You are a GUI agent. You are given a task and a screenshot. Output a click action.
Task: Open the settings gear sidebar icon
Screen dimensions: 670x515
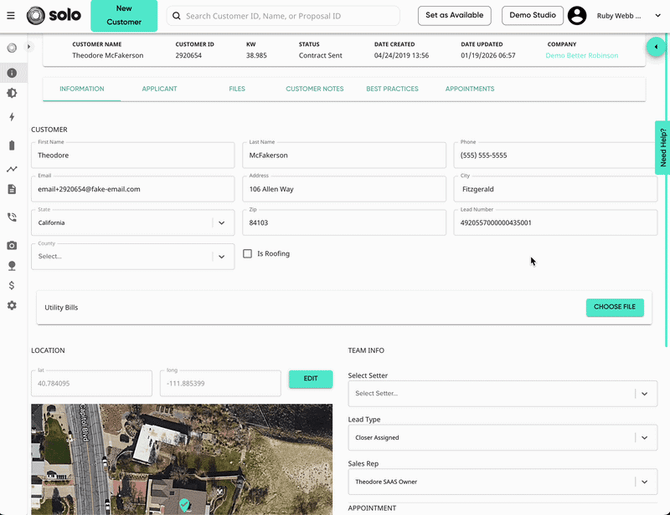point(12,305)
